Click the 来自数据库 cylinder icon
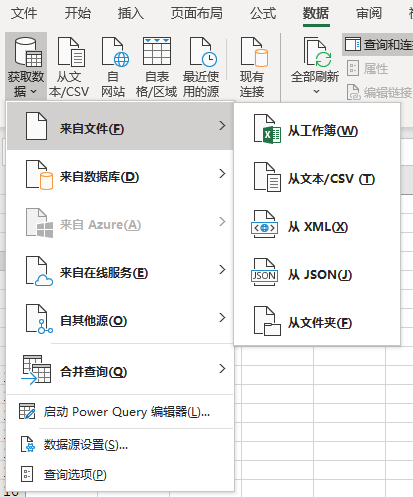This screenshot has width=413, height=497. [x=39, y=175]
